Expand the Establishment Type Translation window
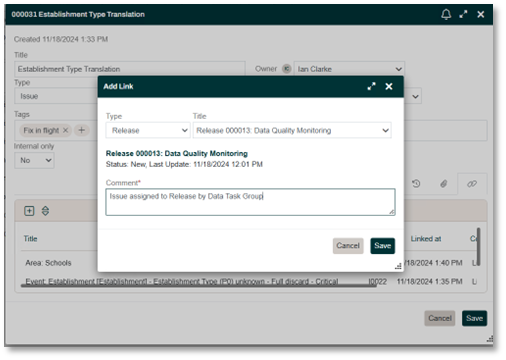The height and width of the screenshot is (360, 506). coord(463,14)
